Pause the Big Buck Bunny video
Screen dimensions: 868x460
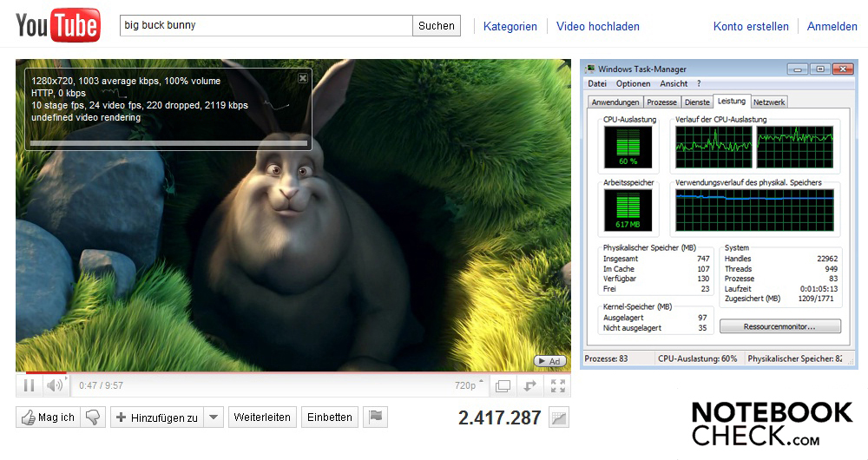click(x=30, y=385)
